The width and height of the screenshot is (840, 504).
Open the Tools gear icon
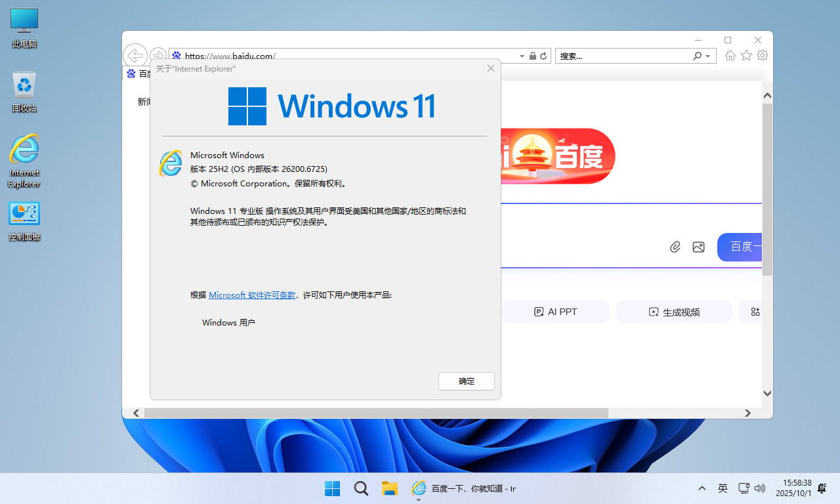(x=762, y=56)
